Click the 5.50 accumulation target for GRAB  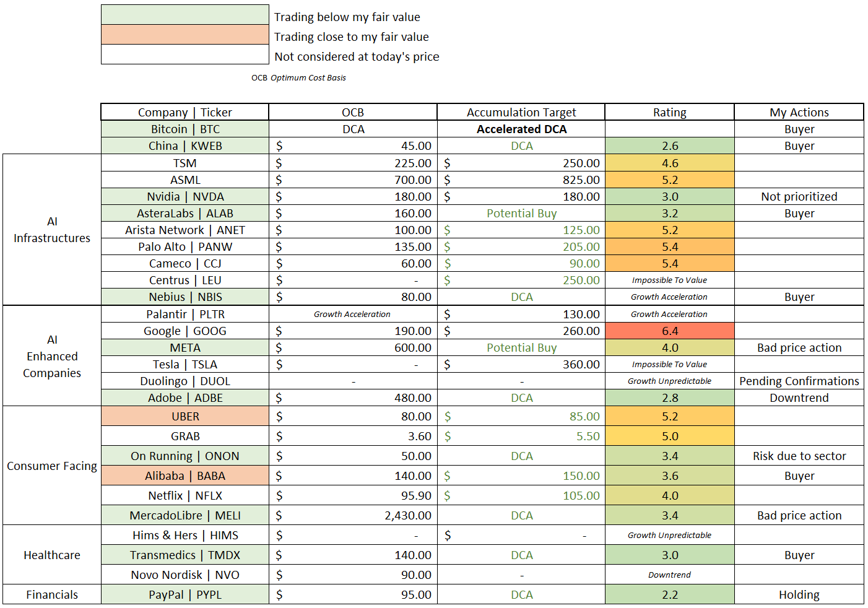point(521,436)
